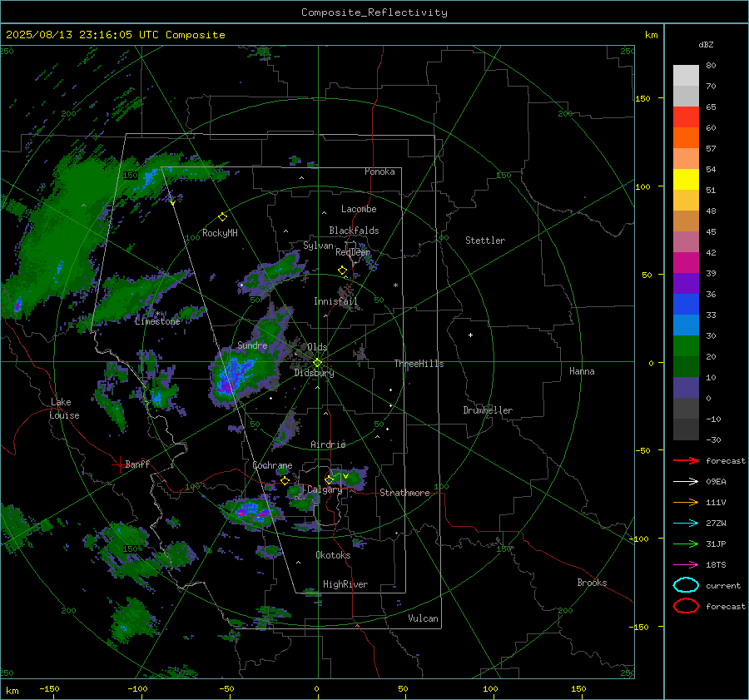Click the Hanna city label
This screenshot has width=749, height=700.
click(x=582, y=371)
